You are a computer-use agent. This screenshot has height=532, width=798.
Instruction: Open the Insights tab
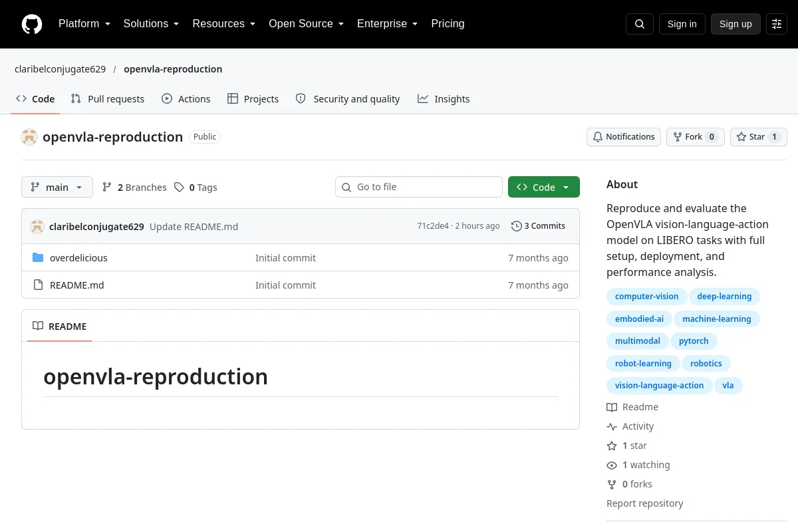(444, 99)
